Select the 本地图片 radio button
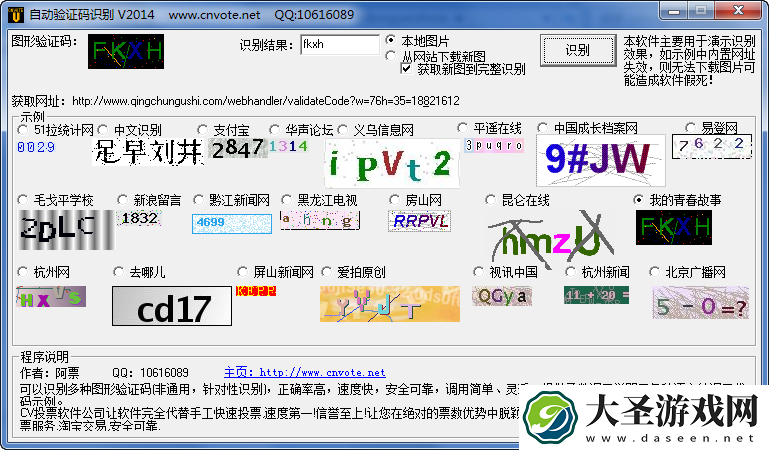769x450 pixels. tap(391, 40)
